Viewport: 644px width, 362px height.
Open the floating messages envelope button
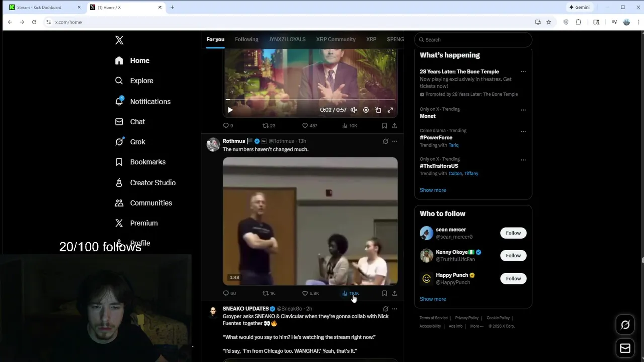pyautogui.click(x=625, y=348)
